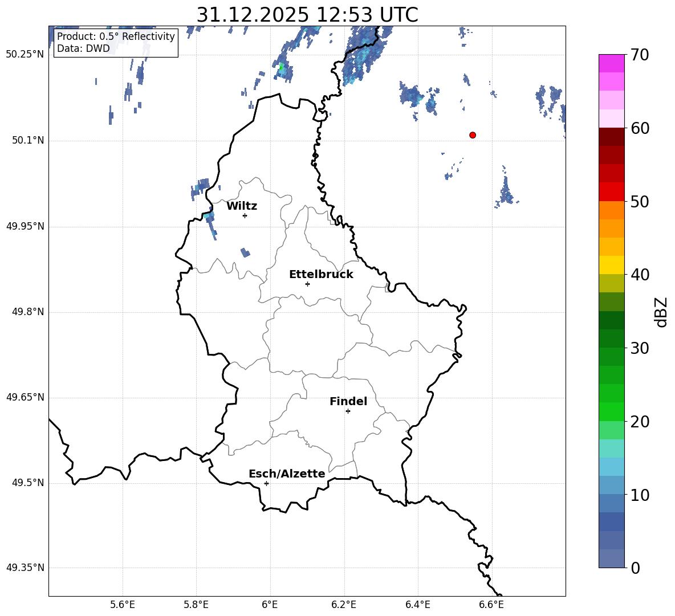Image resolution: width=675 pixels, height=616 pixels.
Task: Click the 49.65°N latitude label
Action: 25,397
